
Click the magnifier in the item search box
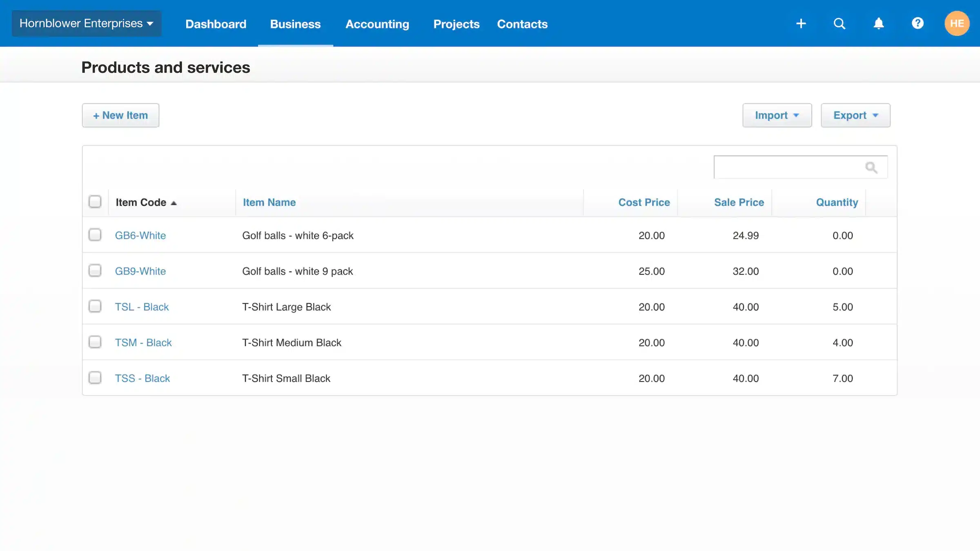(x=872, y=167)
